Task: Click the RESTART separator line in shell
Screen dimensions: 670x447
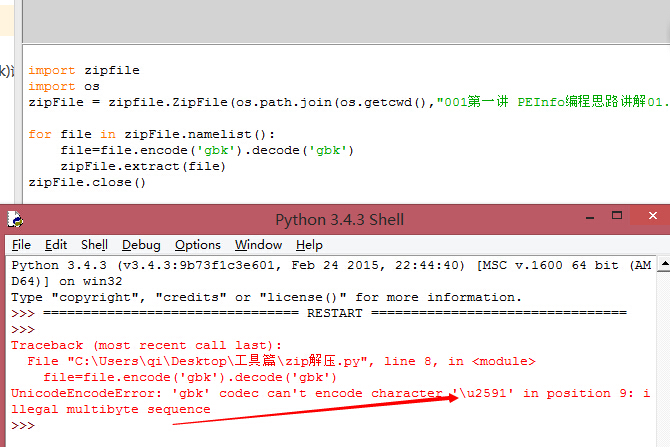Action: tap(318, 313)
